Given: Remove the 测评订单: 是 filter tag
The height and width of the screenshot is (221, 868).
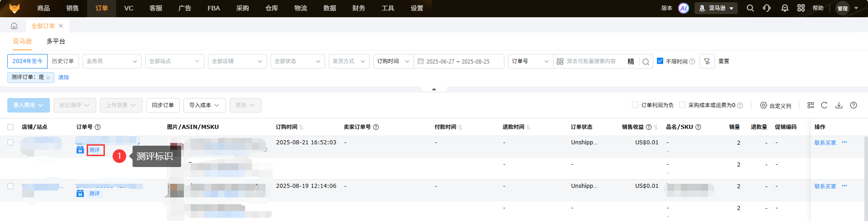Looking at the screenshot, I should 48,78.
